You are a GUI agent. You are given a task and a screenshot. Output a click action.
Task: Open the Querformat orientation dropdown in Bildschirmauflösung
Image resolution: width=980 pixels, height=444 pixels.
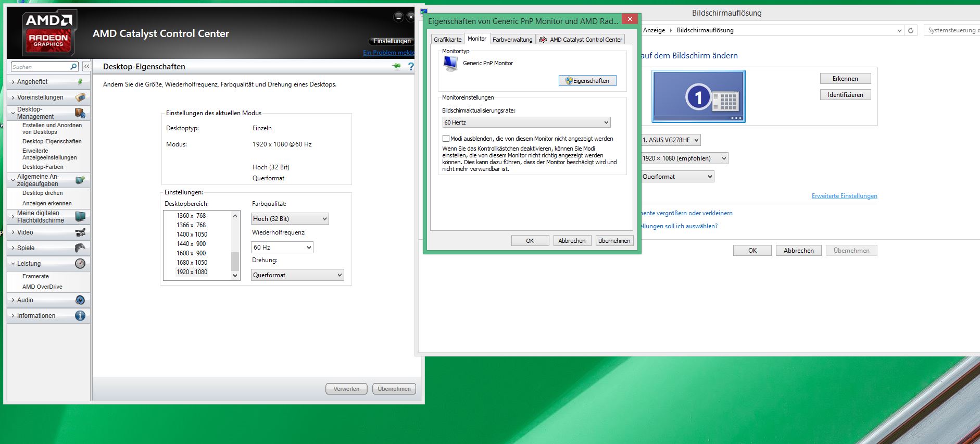[x=677, y=177]
